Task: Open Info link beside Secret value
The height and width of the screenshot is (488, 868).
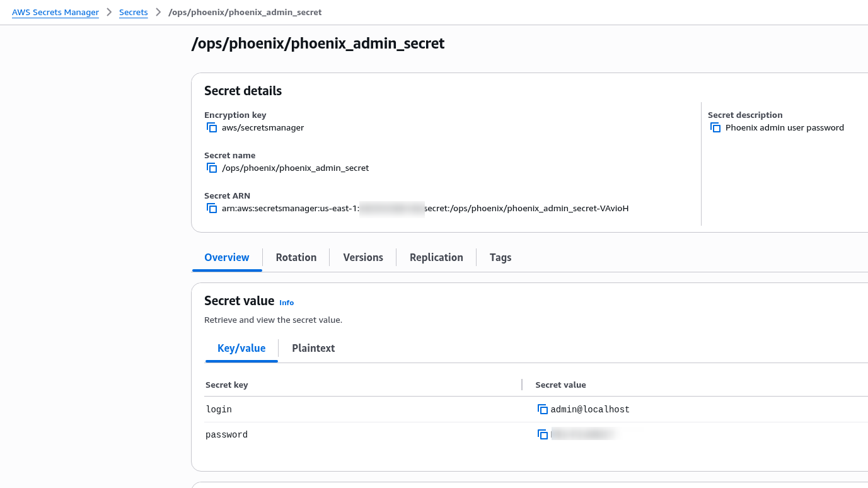Action: [x=286, y=303]
